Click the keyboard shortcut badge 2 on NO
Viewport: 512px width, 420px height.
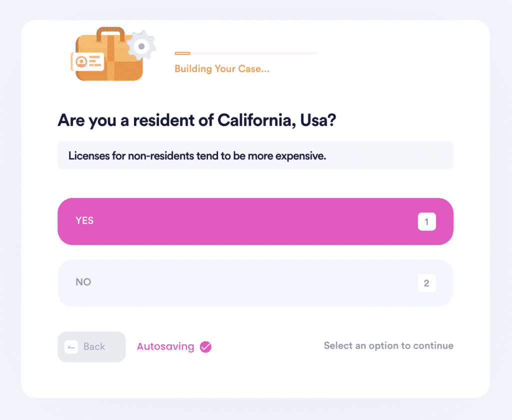(427, 282)
